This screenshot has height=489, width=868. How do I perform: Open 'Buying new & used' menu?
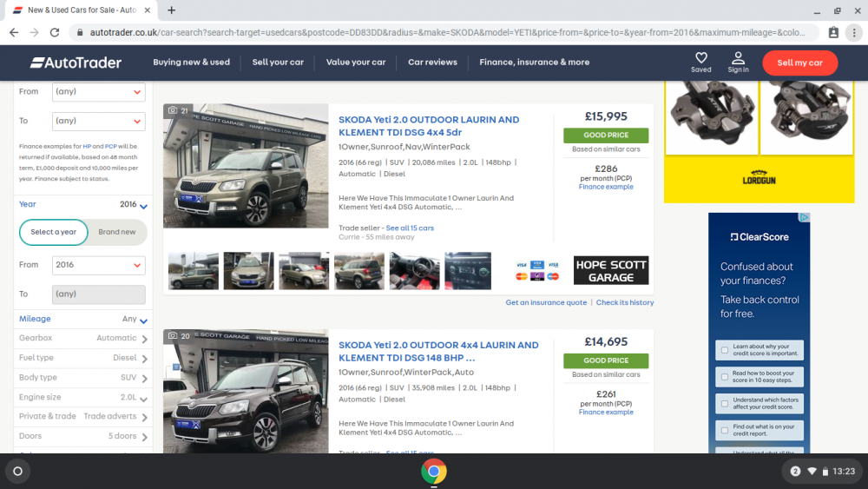pyautogui.click(x=192, y=62)
